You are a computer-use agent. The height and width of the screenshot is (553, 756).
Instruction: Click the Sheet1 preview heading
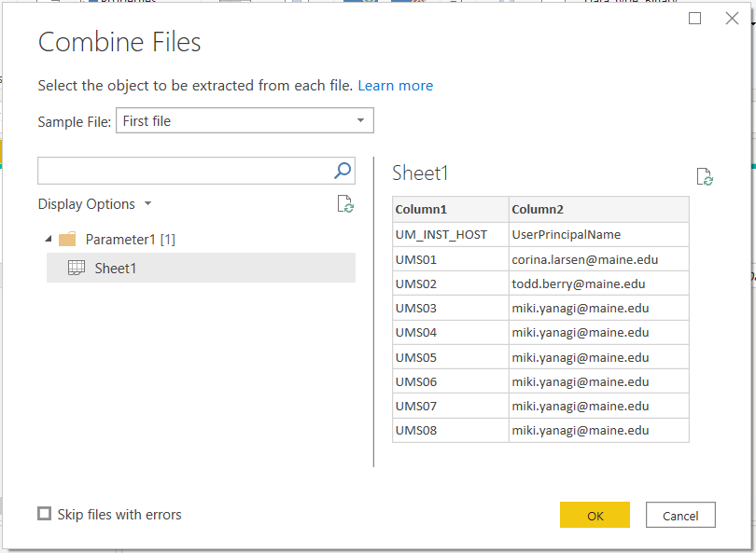coord(420,173)
